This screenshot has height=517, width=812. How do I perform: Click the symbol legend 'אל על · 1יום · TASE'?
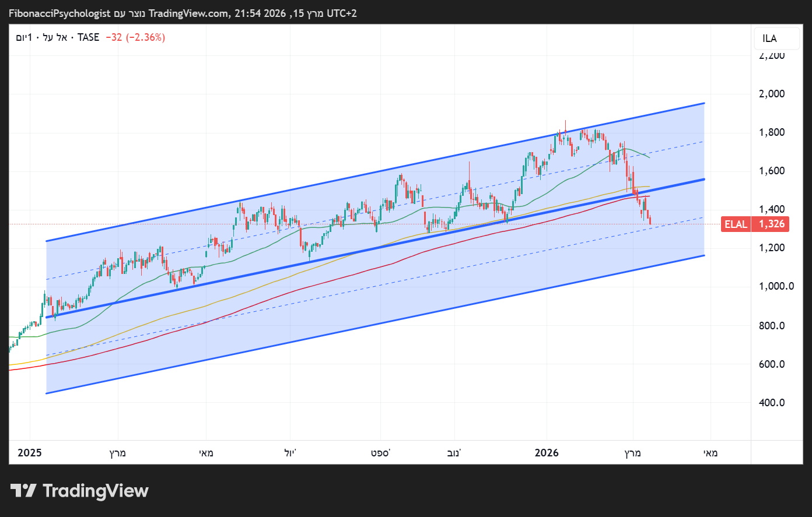pos(57,37)
